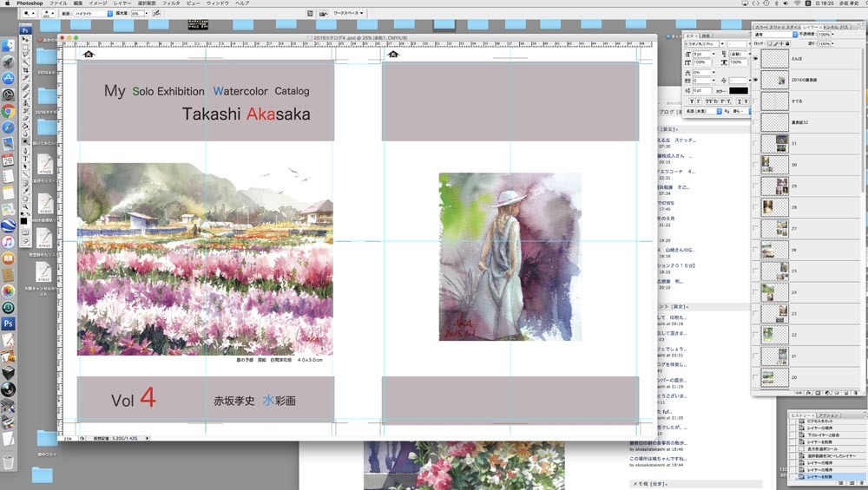
Task: Open the イメージ menu
Action: (98, 3)
